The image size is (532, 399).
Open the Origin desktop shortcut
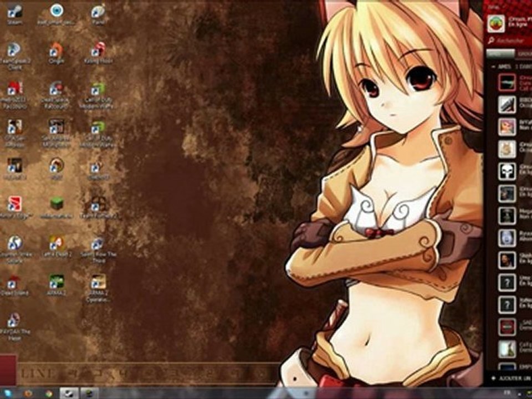click(57, 53)
